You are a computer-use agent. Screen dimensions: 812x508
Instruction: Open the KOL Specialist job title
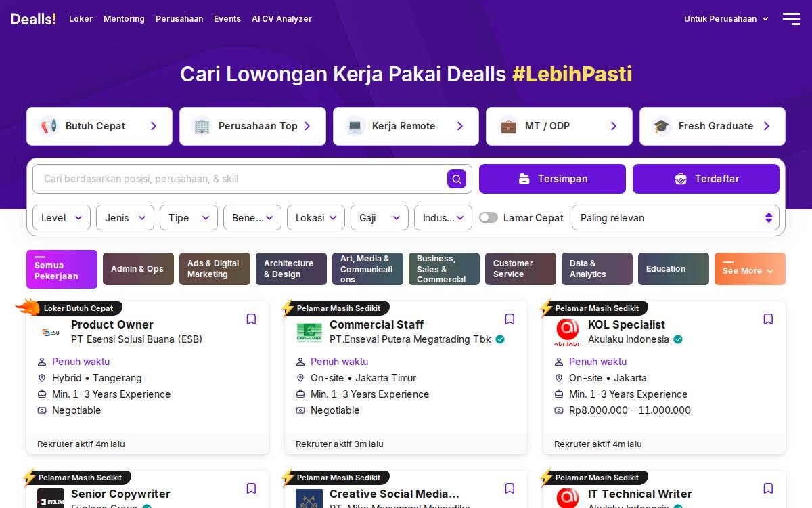(627, 324)
